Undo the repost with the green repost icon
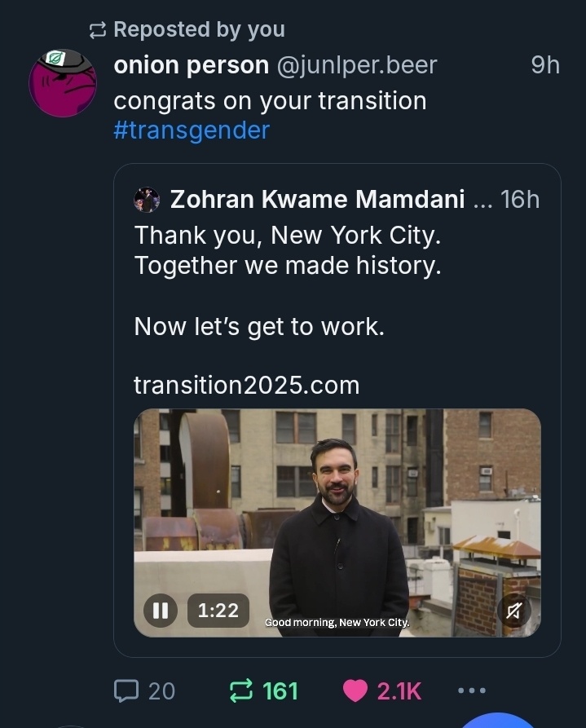586x728 pixels. pyautogui.click(x=242, y=691)
